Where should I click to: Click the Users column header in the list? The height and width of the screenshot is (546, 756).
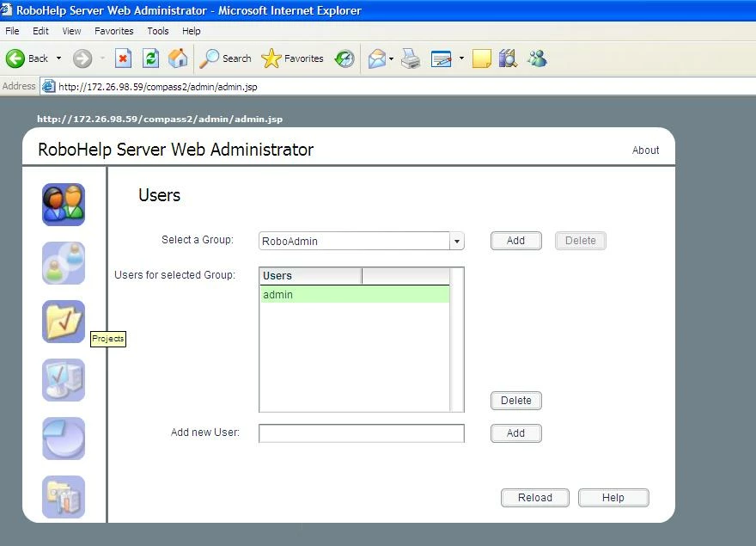(311, 276)
